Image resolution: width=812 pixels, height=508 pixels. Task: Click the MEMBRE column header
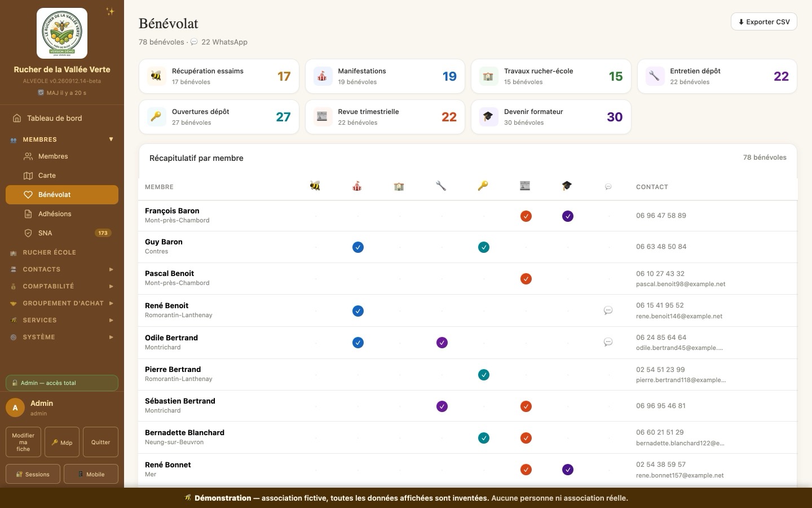159,187
